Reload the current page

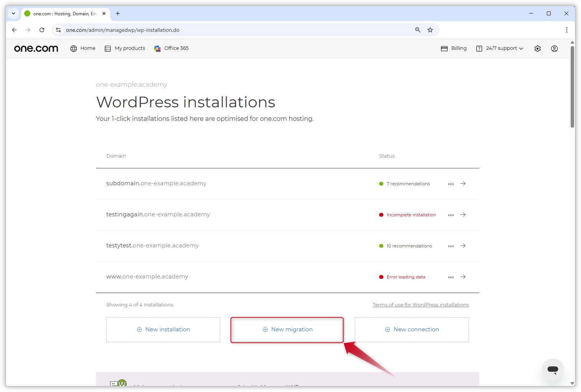coord(42,30)
